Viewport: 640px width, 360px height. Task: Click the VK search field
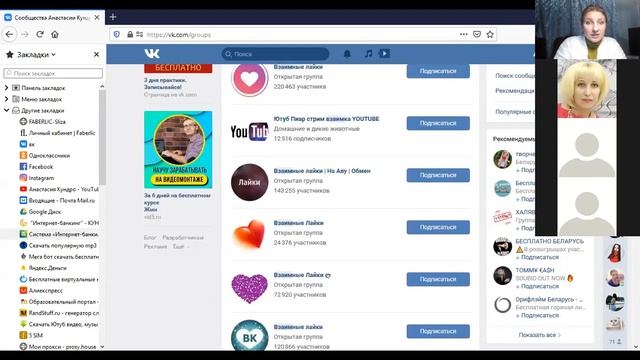click(x=276, y=53)
